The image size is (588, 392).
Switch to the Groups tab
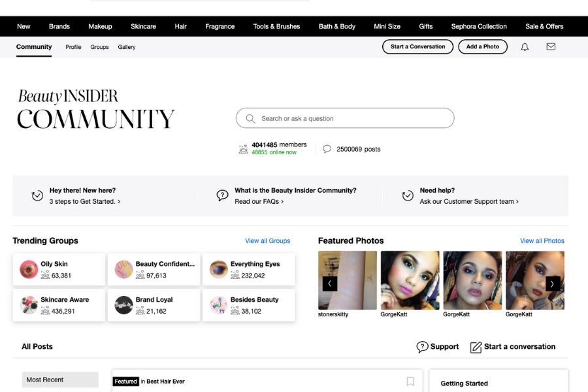[99, 47]
